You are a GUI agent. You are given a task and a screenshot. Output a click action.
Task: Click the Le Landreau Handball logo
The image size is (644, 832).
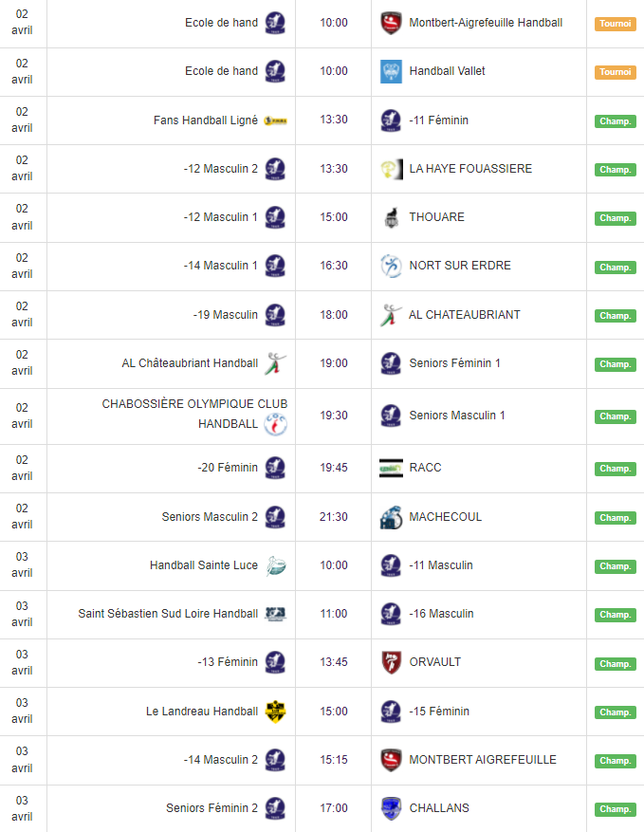(x=275, y=712)
